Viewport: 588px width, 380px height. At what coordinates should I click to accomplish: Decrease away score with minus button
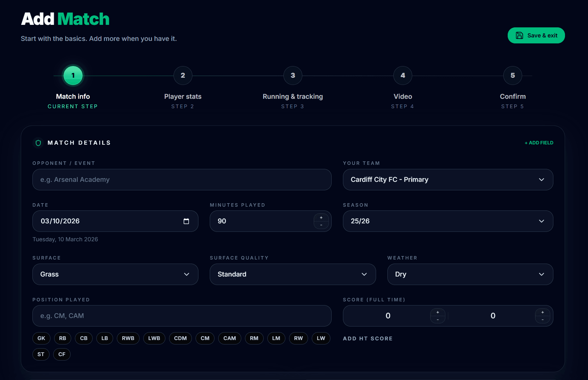[x=542, y=320]
